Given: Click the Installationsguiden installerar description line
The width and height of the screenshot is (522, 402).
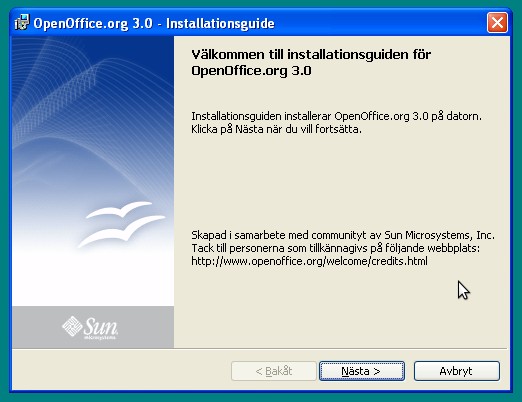Looking at the screenshot, I should (x=336, y=116).
